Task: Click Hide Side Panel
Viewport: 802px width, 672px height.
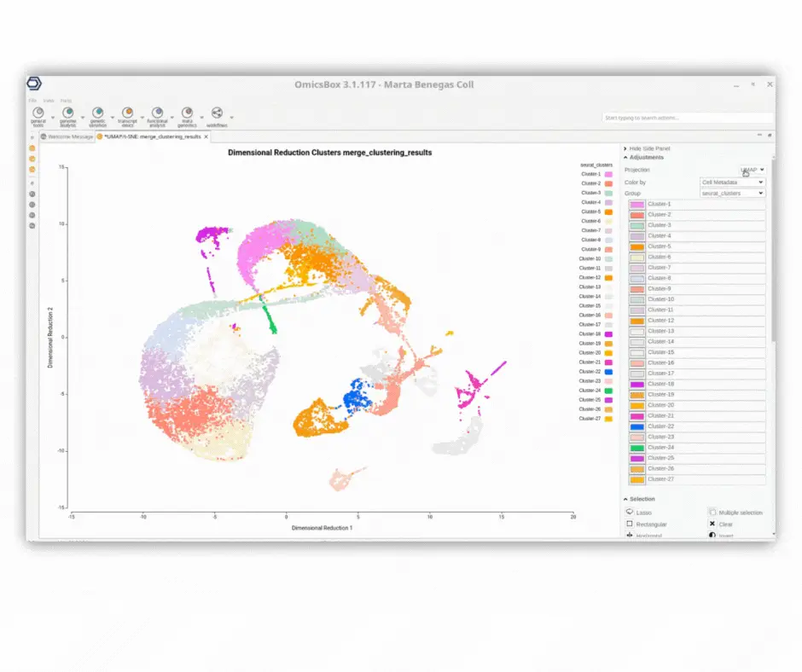Action: (x=645, y=148)
